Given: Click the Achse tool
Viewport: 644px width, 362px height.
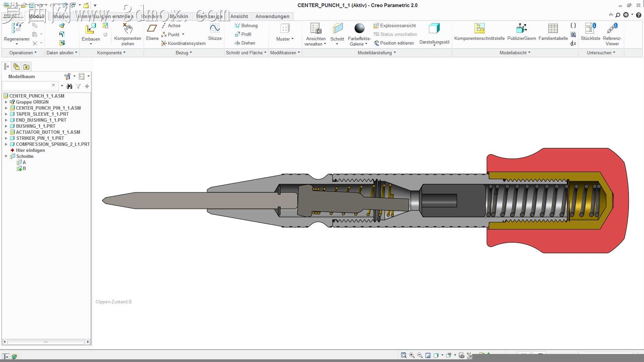Looking at the screenshot, I should [x=171, y=25].
